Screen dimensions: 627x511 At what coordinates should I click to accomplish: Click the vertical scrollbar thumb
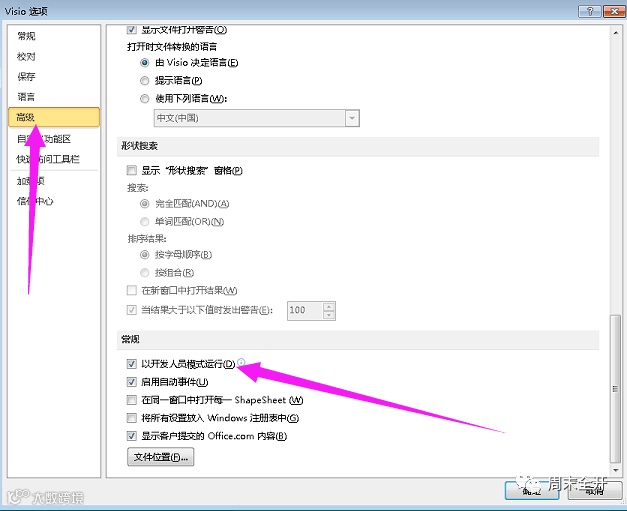(616, 389)
